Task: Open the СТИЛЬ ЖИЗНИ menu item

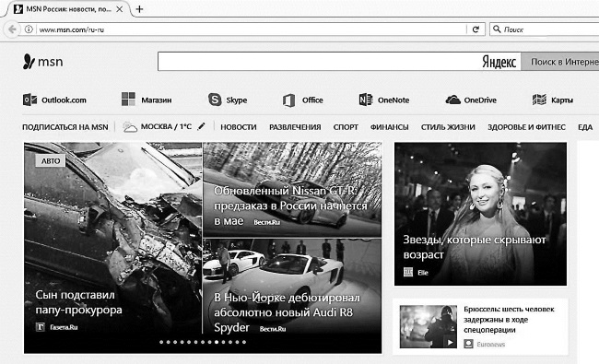Action: coord(448,127)
